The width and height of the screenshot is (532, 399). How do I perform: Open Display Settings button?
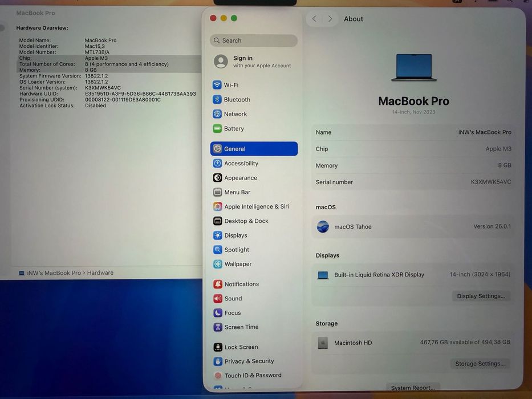481,296
